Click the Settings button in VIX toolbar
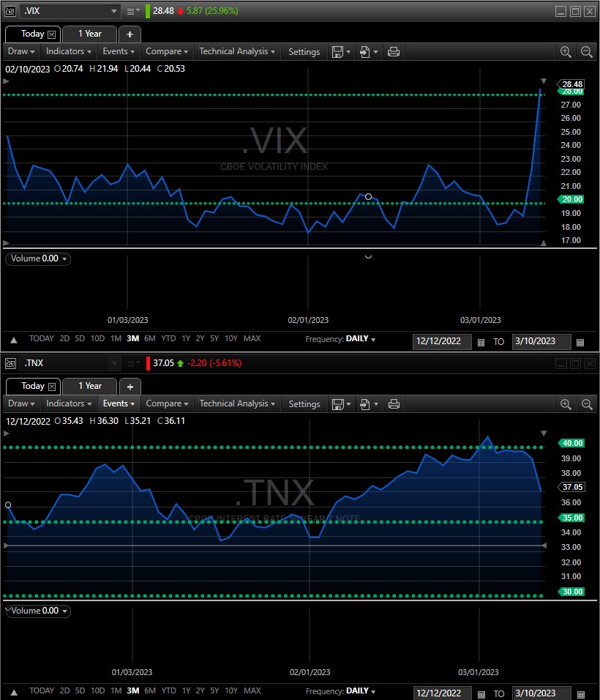Viewport: 600px width, 700px height. [x=304, y=52]
